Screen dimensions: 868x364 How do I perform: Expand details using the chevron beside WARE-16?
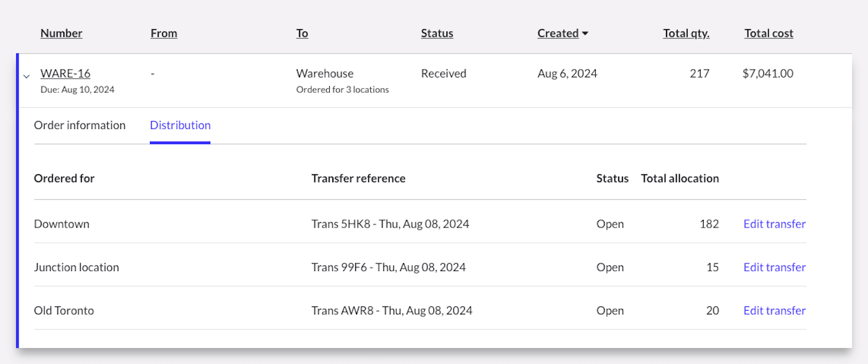pos(26,76)
